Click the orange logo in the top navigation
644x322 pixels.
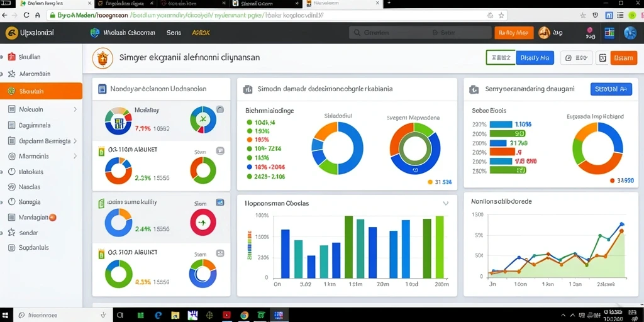click(11, 33)
